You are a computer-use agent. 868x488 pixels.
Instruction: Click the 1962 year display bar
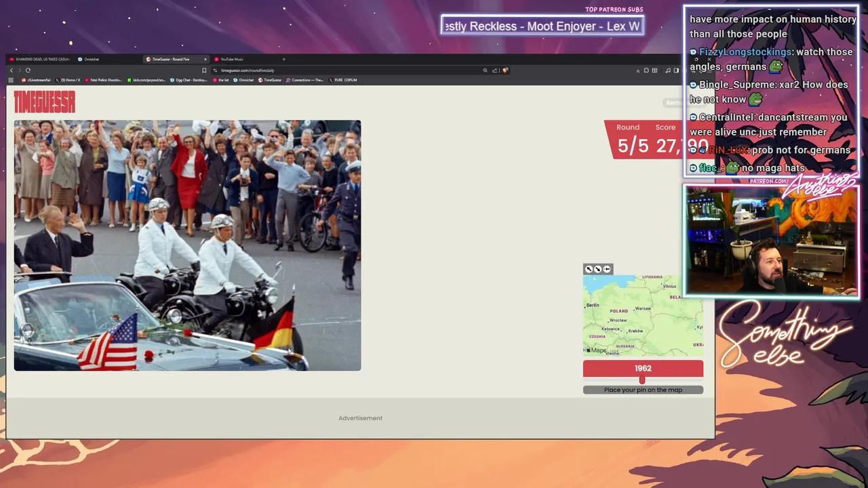coord(643,368)
